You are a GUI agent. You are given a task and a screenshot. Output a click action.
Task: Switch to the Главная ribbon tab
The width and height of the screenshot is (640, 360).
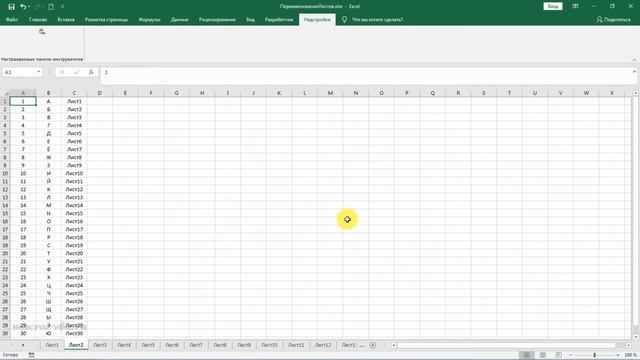coord(38,20)
